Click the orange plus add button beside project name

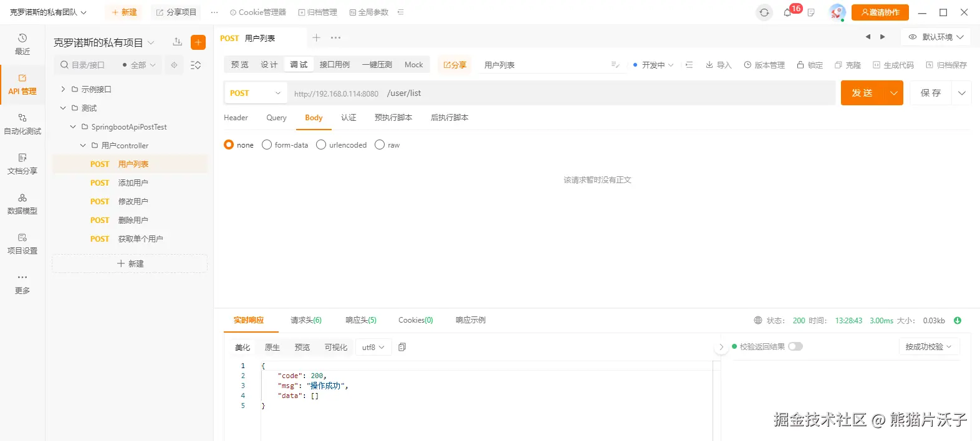point(198,42)
